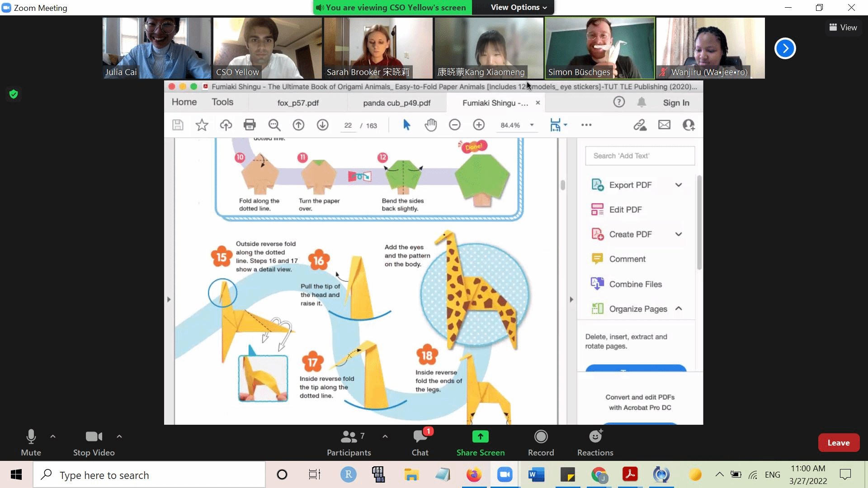Select Simon Büschges video thumbnail
This screenshot has height=488, width=868.
coord(599,48)
